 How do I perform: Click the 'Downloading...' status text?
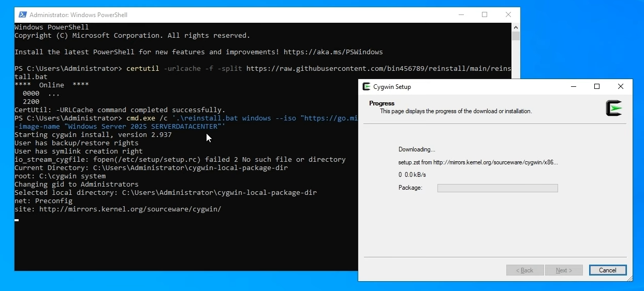[x=417, y=149]
